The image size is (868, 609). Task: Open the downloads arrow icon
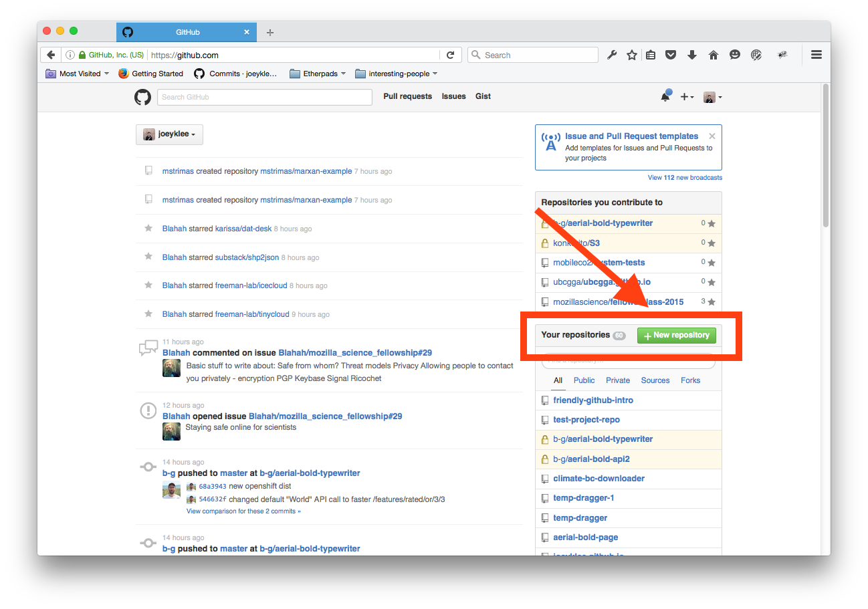pos(692,55)
